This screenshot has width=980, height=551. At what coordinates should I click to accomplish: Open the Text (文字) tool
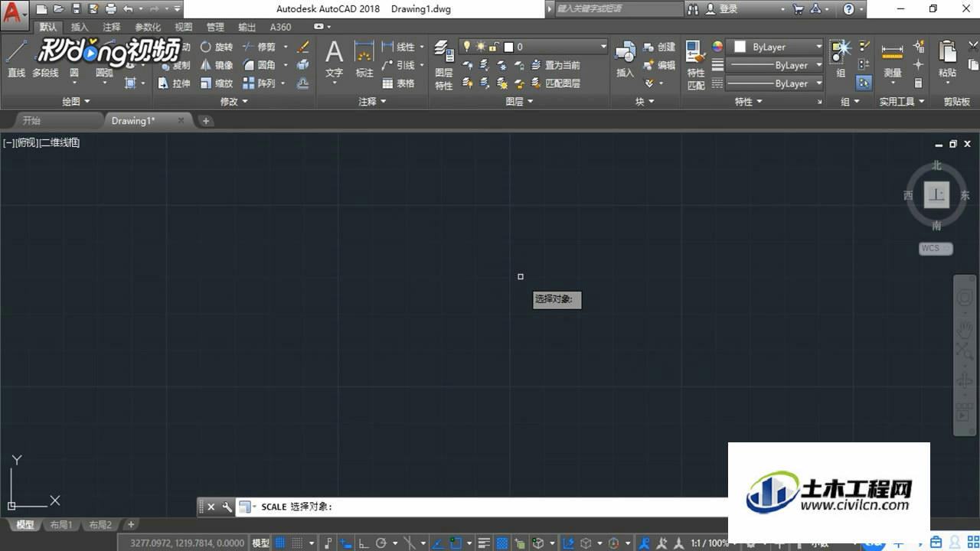pos(334,60)
